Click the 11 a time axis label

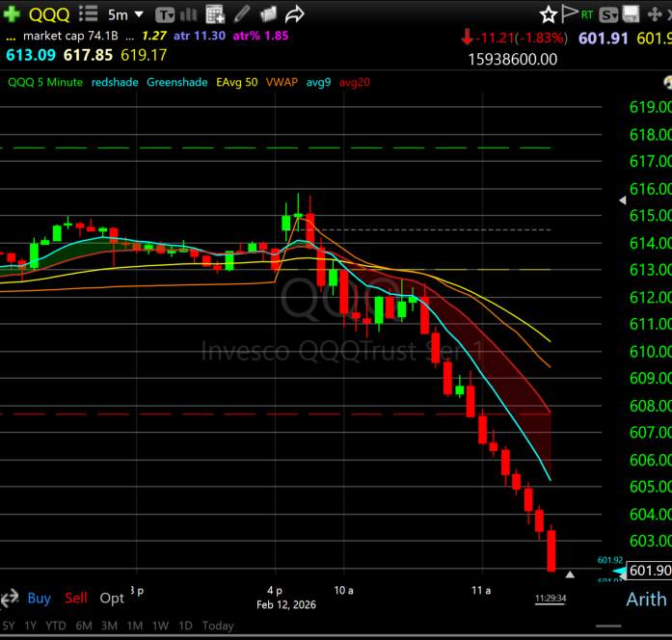click(481, 591)
